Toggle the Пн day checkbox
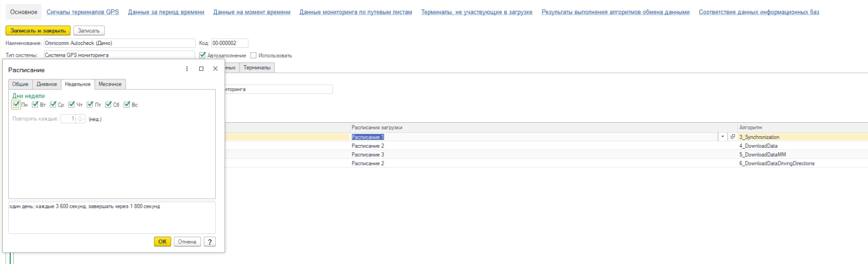The image size is (868, 264). coord(16,105)
